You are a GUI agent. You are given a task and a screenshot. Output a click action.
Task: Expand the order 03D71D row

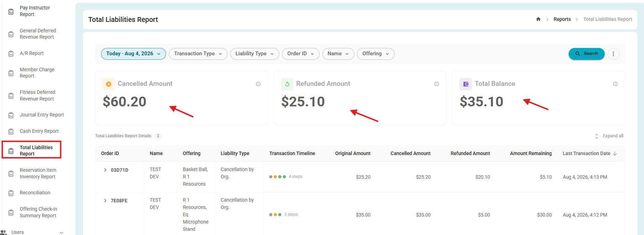pyautogui.click(x=105, y=170)
